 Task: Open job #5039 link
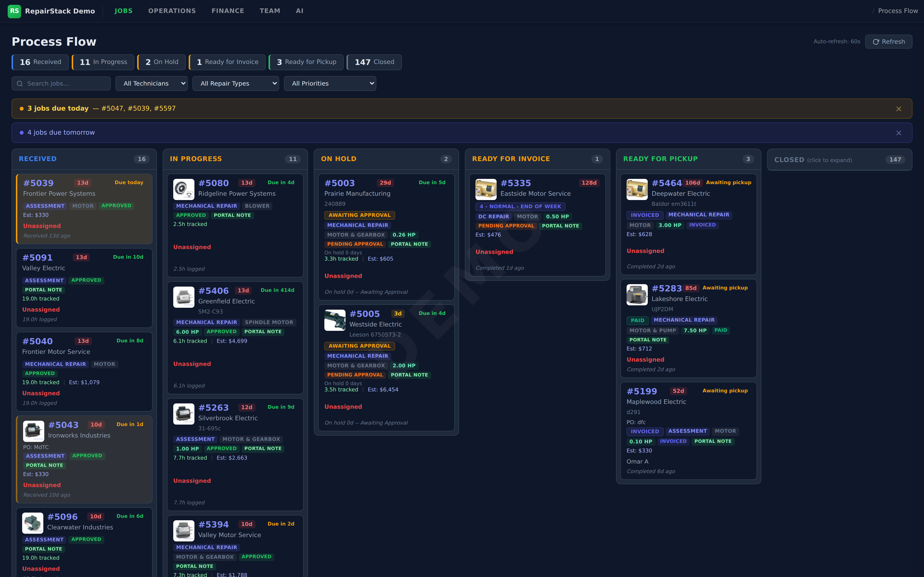click(38, 183)
